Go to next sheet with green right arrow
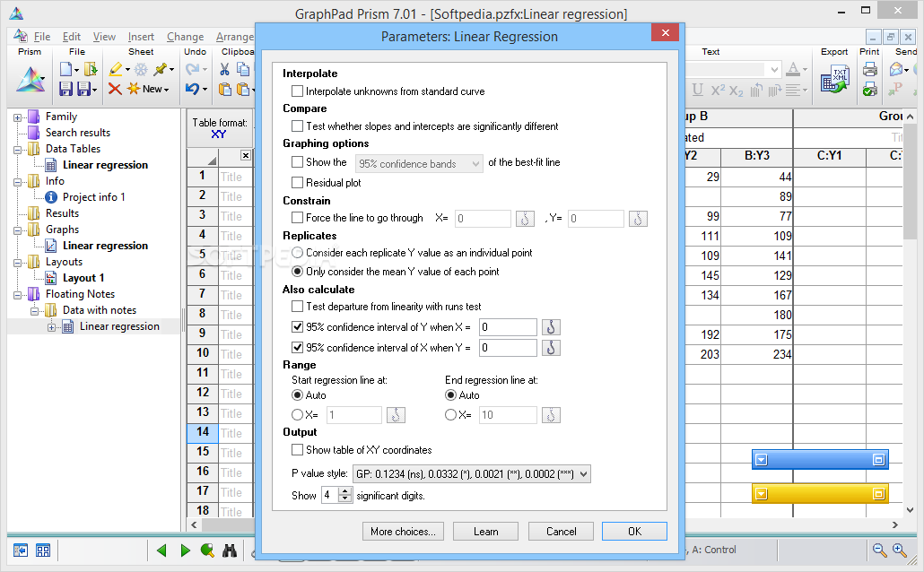 coord(185,550)
